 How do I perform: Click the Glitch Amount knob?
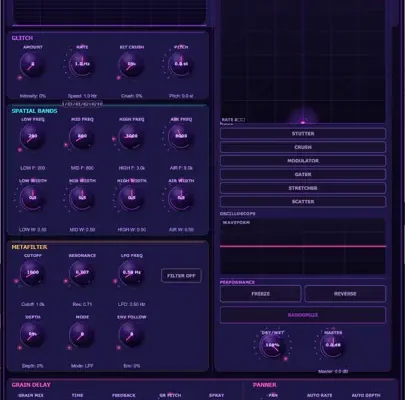click(32, 65)
